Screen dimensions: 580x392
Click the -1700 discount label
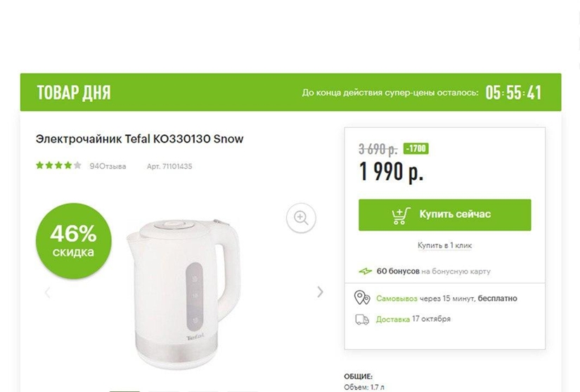click(x=415, y=148)
